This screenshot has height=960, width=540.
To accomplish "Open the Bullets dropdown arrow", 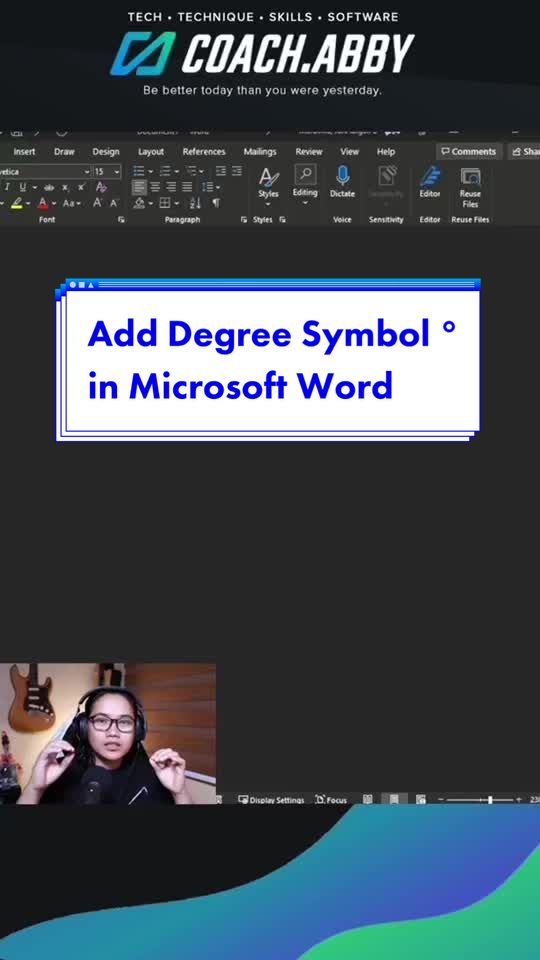I will click(x=151, y=172).
